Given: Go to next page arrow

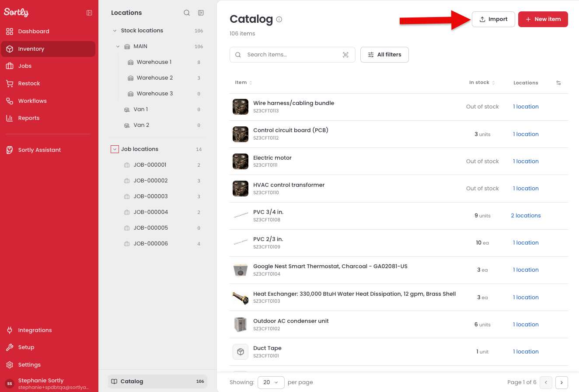Looking at the screenshot, I should pyautogui.click(x=562, y=382).
